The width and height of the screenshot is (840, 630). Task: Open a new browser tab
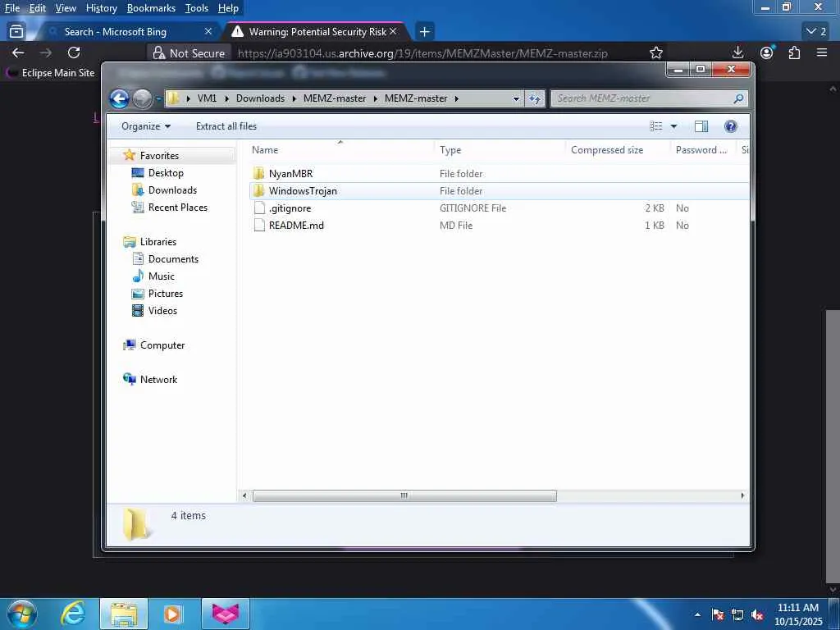tap(424, 32)
